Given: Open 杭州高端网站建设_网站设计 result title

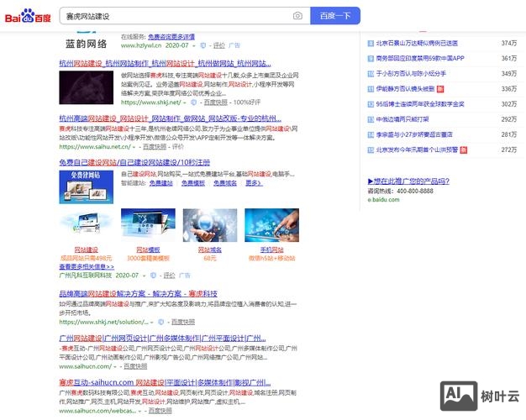Looking at the screenshot, I should pos(170,118).
